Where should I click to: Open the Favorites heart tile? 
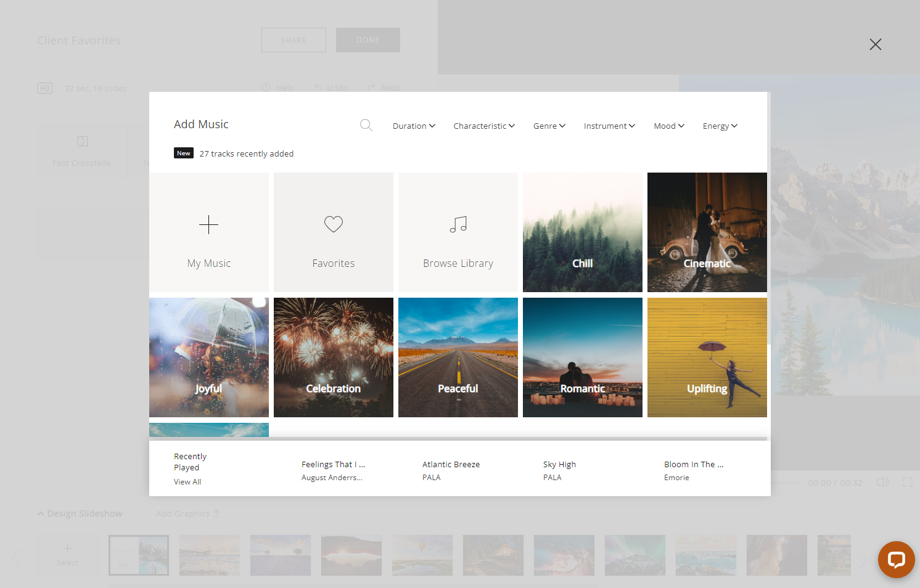pos(334,232)
